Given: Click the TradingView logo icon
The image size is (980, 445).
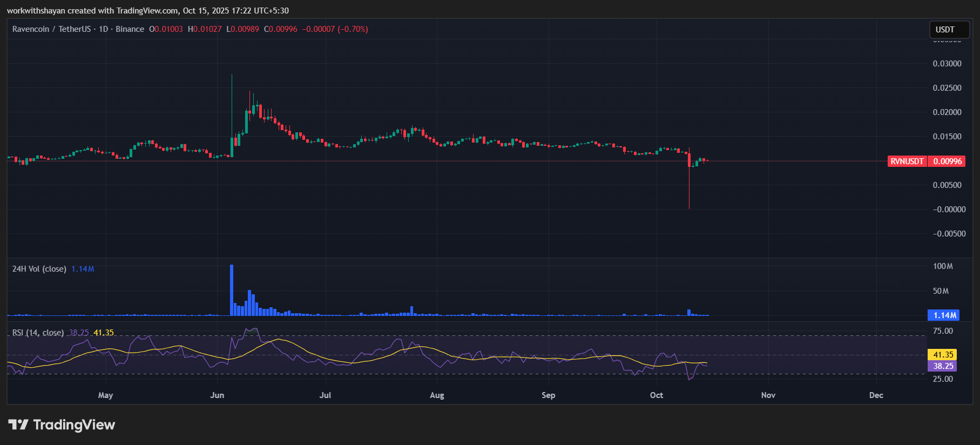Looking at the screenshot, I should coord(18,424).
